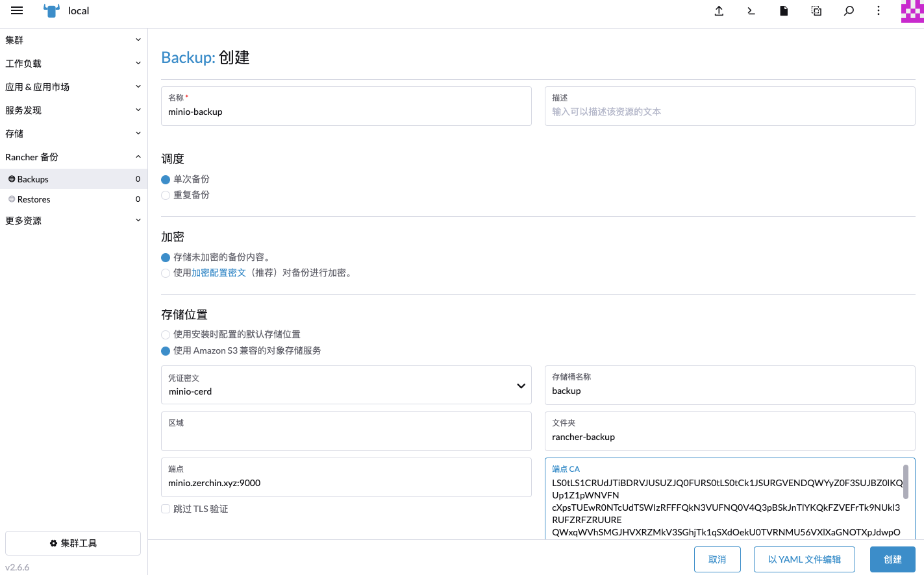Open the hamburger navigation menu
924x575 pixels.
coord(17,10)
